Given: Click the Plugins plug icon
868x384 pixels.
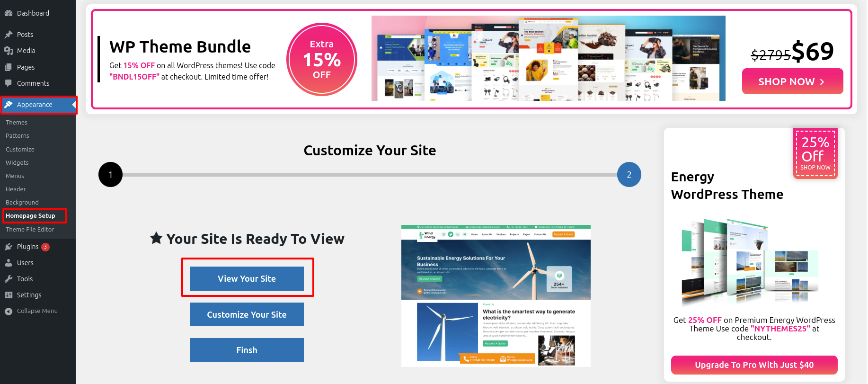Looking at the screenshot, I should (9, 247).
